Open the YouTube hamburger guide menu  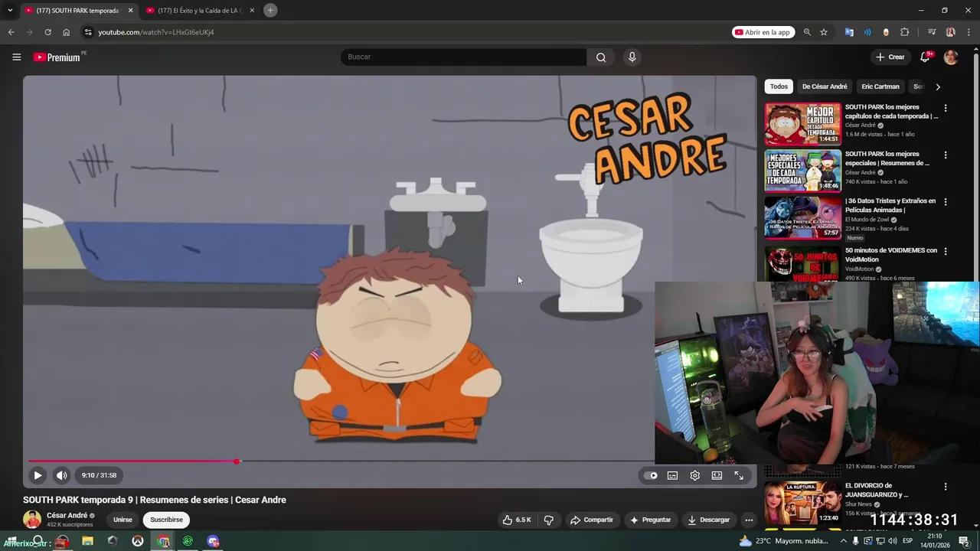(16, 57)
